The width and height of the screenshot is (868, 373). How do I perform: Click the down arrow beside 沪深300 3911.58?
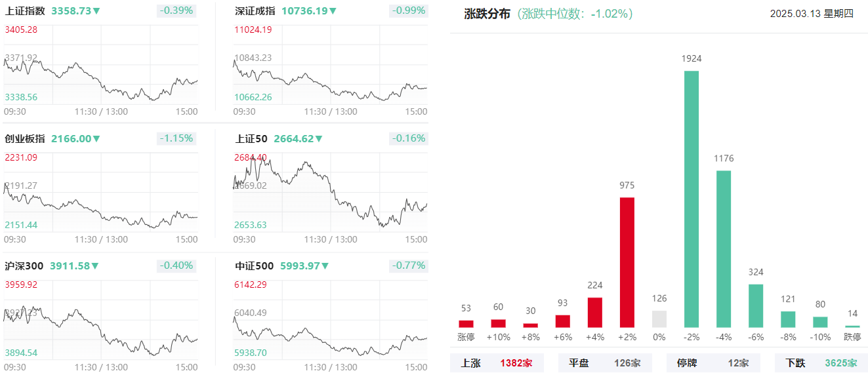tap(95, 266)
